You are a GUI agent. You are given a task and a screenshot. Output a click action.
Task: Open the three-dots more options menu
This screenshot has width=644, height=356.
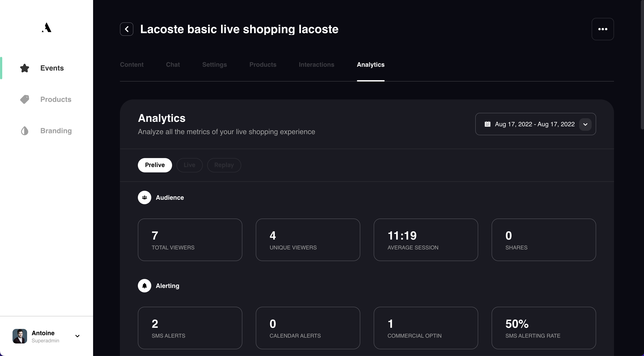point(603,29)
